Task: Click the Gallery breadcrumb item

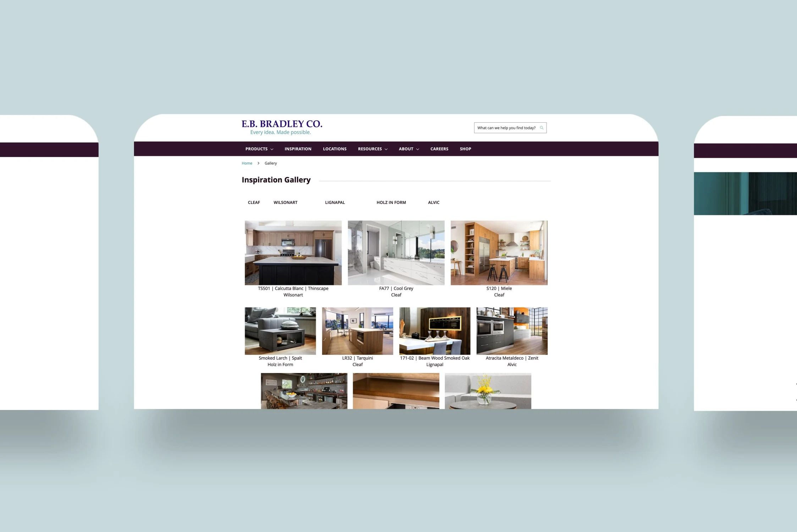Action: (270, 163)
